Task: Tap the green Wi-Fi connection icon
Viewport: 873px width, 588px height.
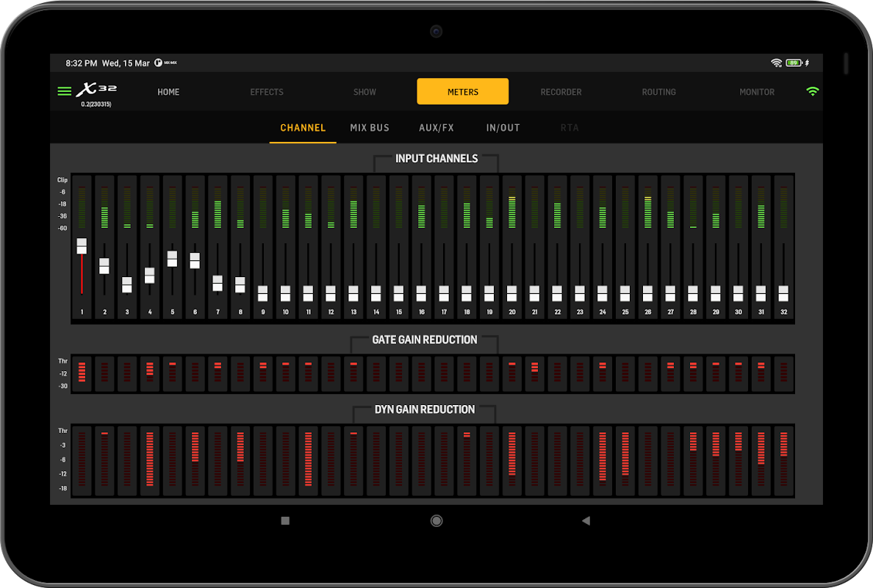Action: pyautogui.click(x=812, y=92)
